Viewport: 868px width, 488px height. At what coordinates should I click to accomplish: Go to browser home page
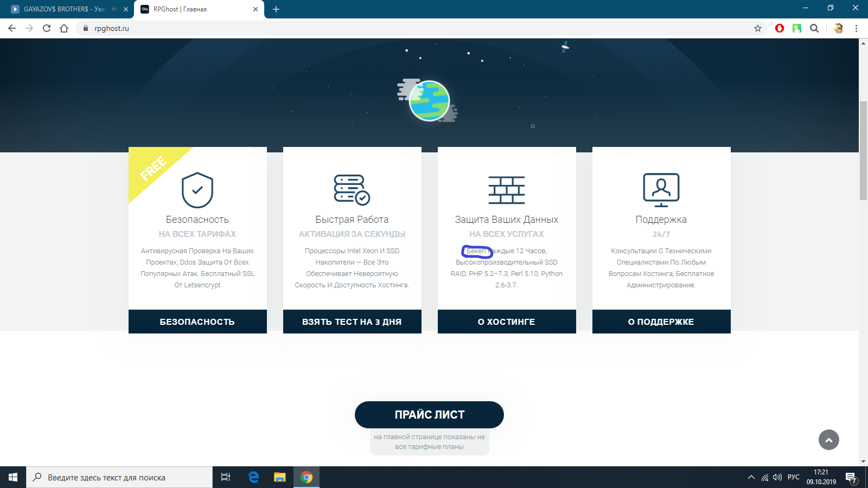point(64,28)
